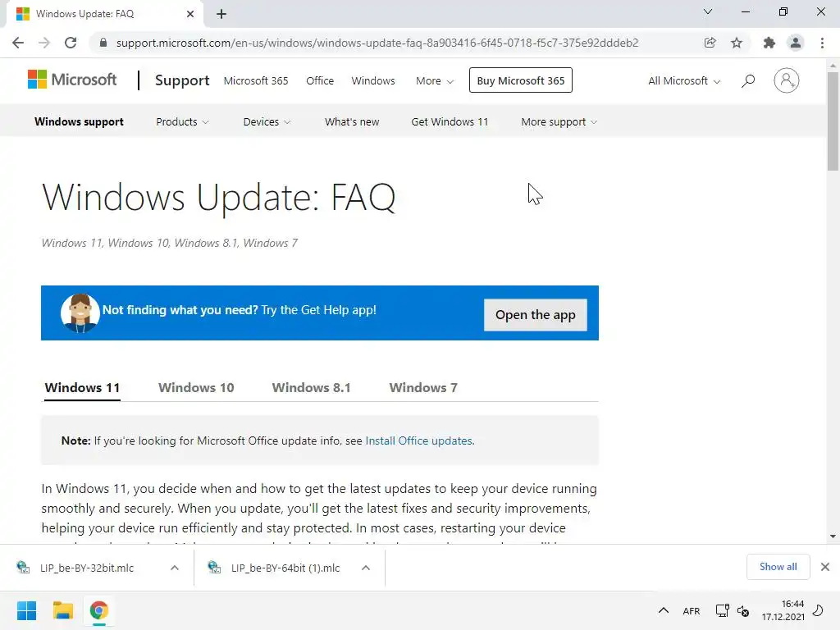
Task: Open a new browser tab with plus
Action: (221, 14)
